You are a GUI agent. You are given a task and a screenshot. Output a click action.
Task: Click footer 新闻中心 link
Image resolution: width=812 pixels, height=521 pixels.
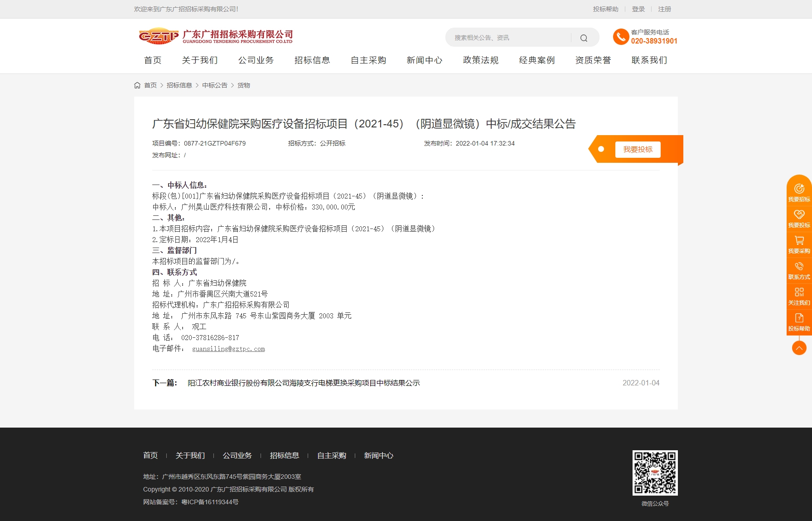point(379,456)
